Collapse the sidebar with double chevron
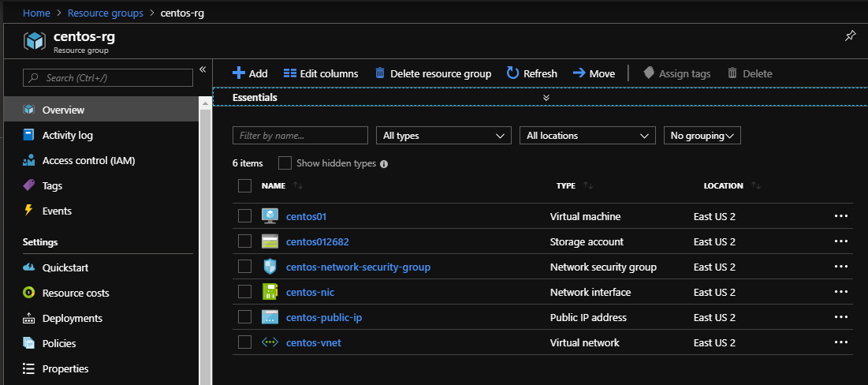868x385 pixels. [203, 69]
